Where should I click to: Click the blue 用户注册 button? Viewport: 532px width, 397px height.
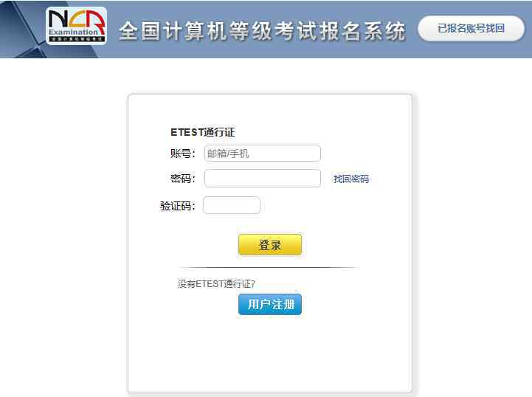coord(270,304)
